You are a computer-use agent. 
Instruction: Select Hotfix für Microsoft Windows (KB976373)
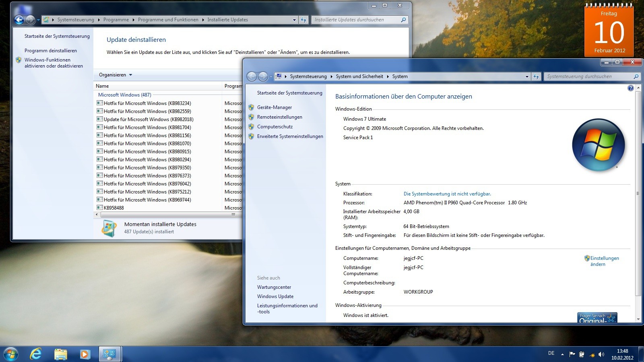[147, 176]
